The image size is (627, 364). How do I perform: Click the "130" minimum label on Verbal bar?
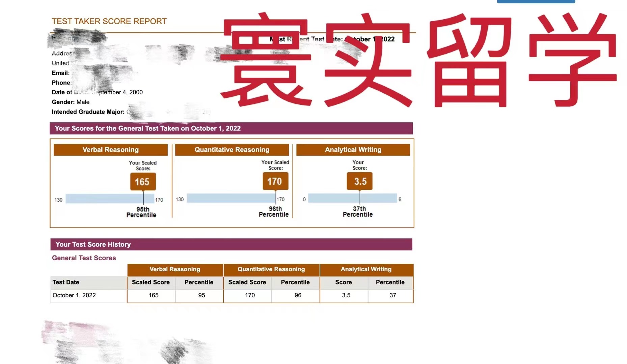pyautogui.click(x=58, y=200)
